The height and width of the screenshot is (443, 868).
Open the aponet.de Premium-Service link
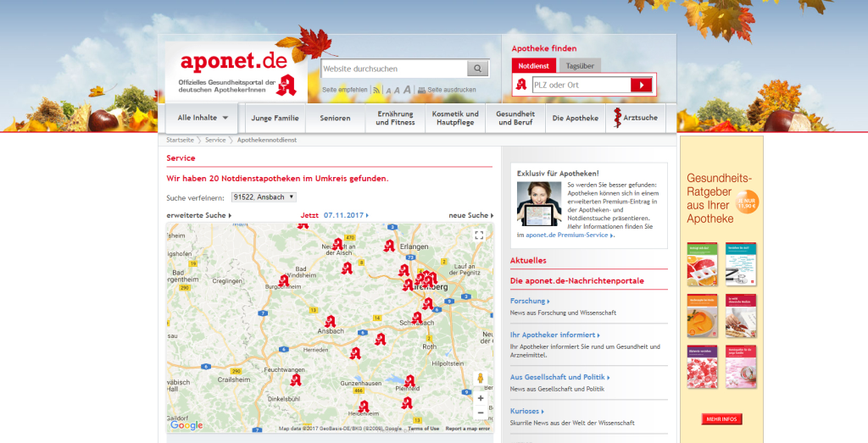click(x=569, y=235)
